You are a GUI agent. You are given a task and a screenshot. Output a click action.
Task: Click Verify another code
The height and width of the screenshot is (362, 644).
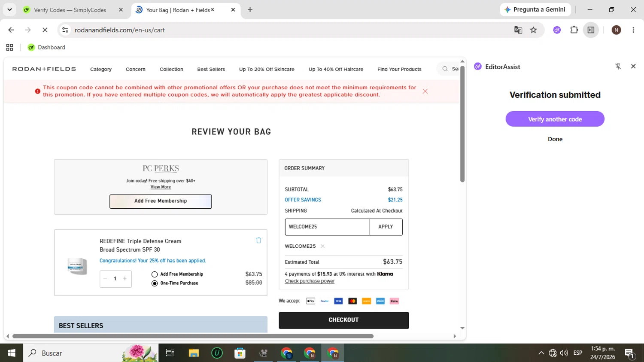pos(555,119)
